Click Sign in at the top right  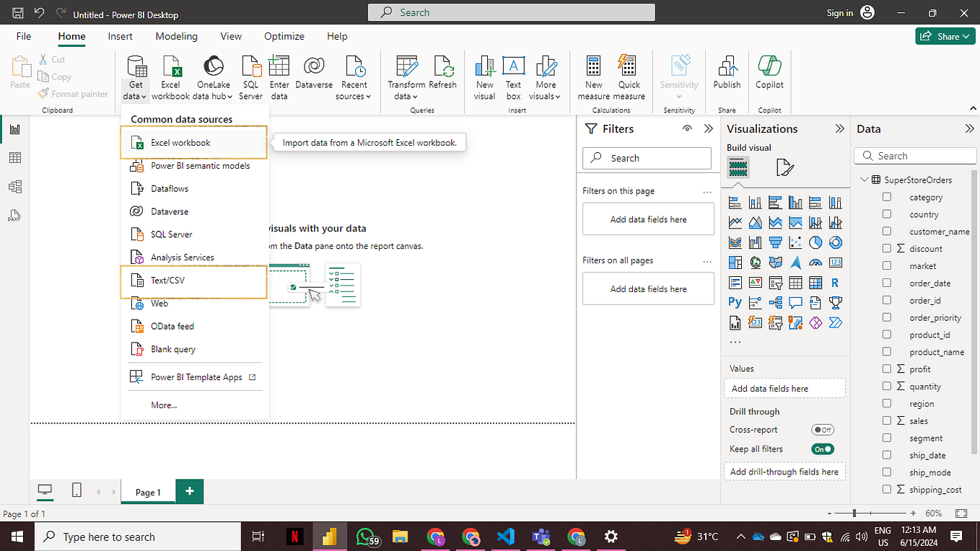(839, 12)
